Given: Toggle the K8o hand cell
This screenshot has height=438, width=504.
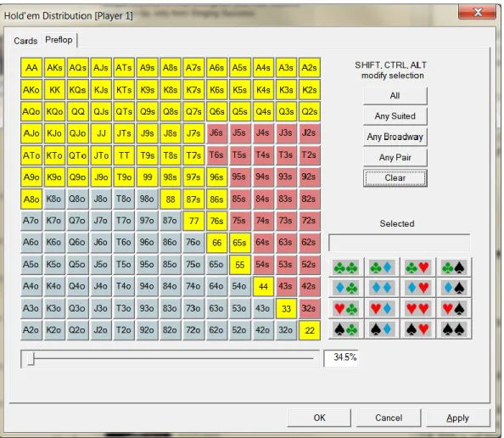Looking at the screenshot, I should 54,199.
